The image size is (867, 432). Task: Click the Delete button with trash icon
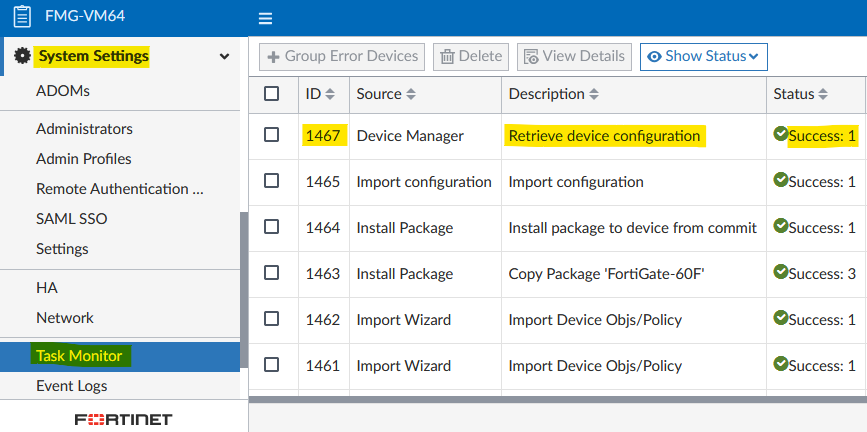click(470, 56)
